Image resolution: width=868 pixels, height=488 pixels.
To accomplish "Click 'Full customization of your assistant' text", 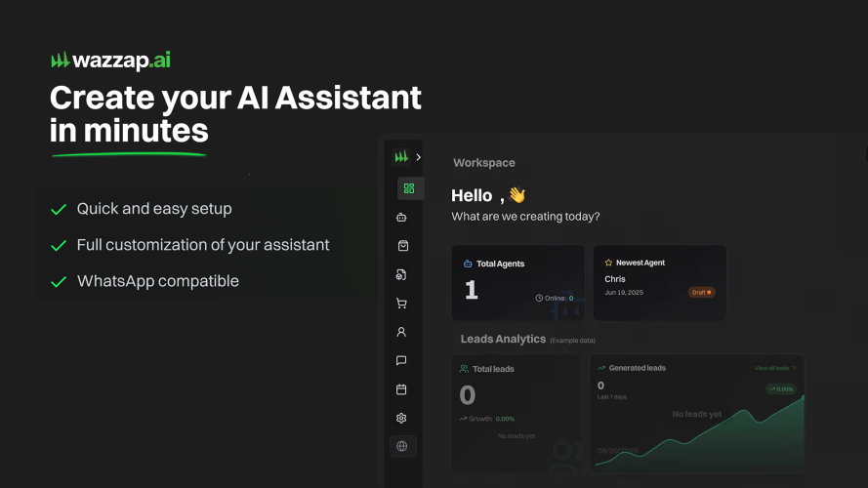I will coord(203,245).
